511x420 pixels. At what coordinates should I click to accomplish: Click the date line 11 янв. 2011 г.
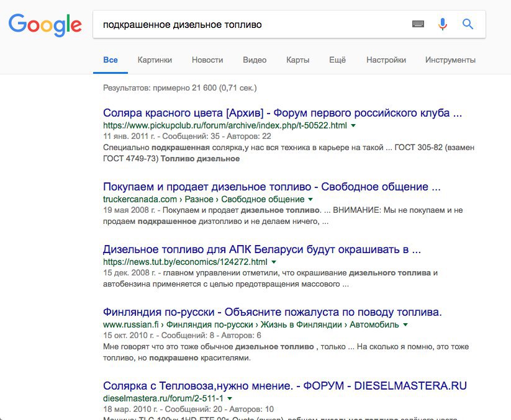pyautogui.click(x=187, y=136)
